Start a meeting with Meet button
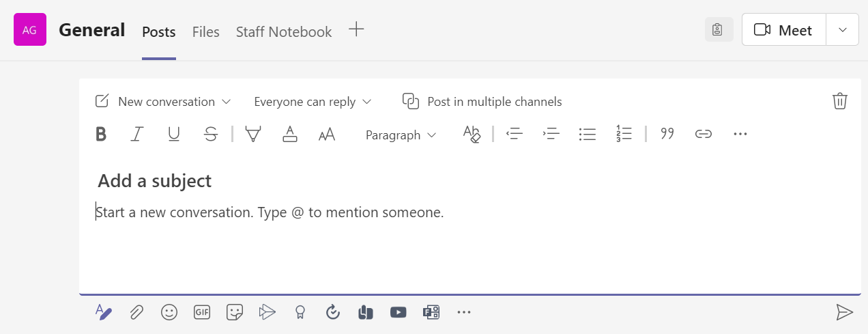 [784, 30]
